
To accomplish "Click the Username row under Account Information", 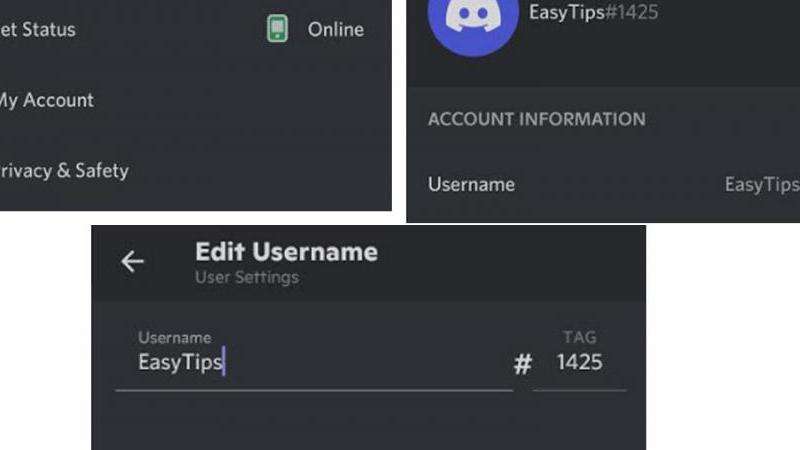I will [604, 184].
